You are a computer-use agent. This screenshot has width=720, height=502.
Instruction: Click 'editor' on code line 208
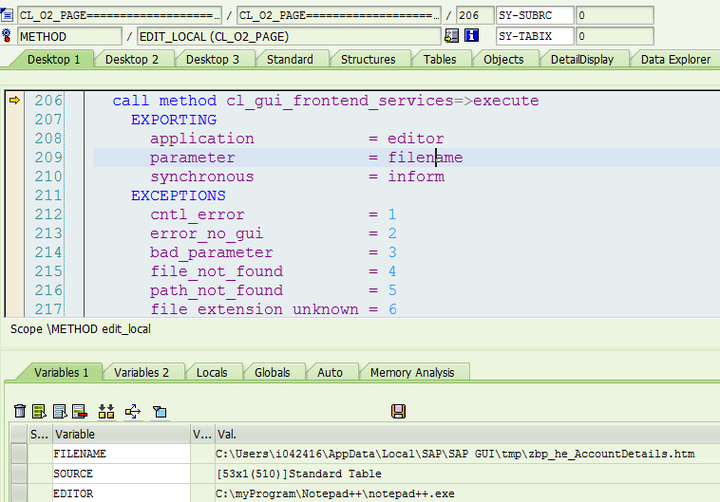point(416,138)
